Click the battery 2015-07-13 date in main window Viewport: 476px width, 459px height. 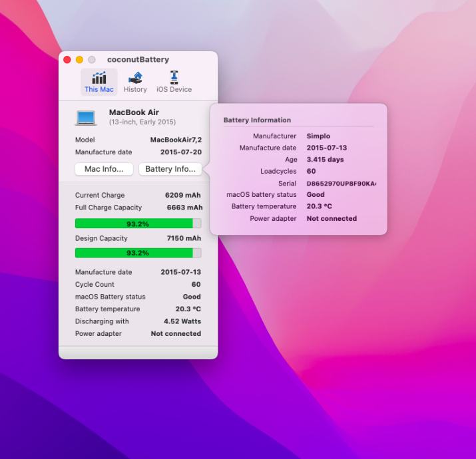pyautogui.click(x=181, y=272)
